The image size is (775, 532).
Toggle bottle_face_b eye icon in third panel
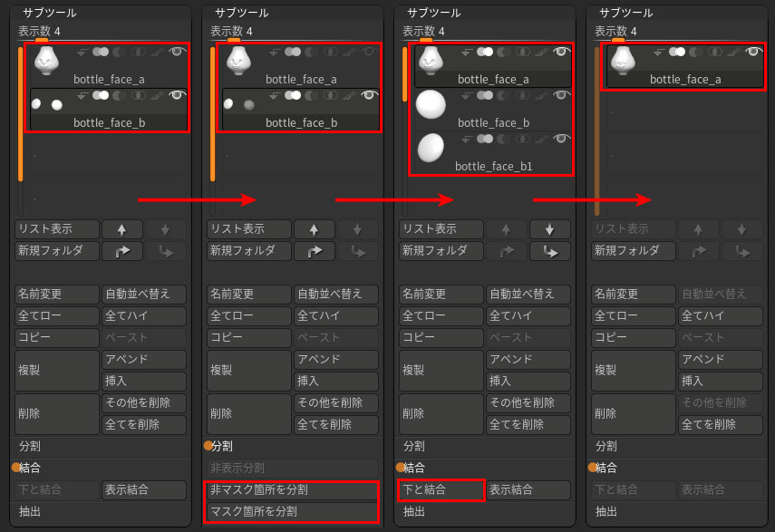point(561,95)
